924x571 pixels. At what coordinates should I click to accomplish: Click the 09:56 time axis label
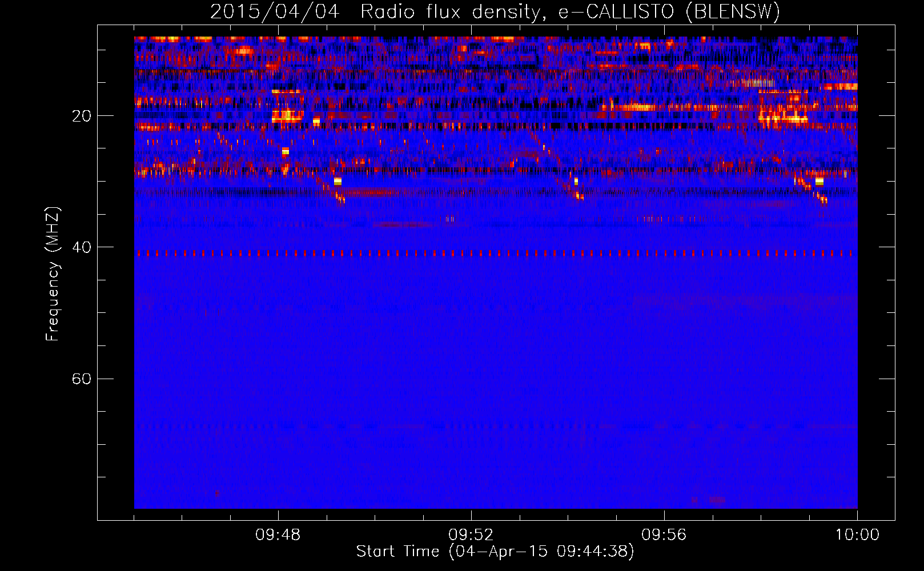coord(664,535)
